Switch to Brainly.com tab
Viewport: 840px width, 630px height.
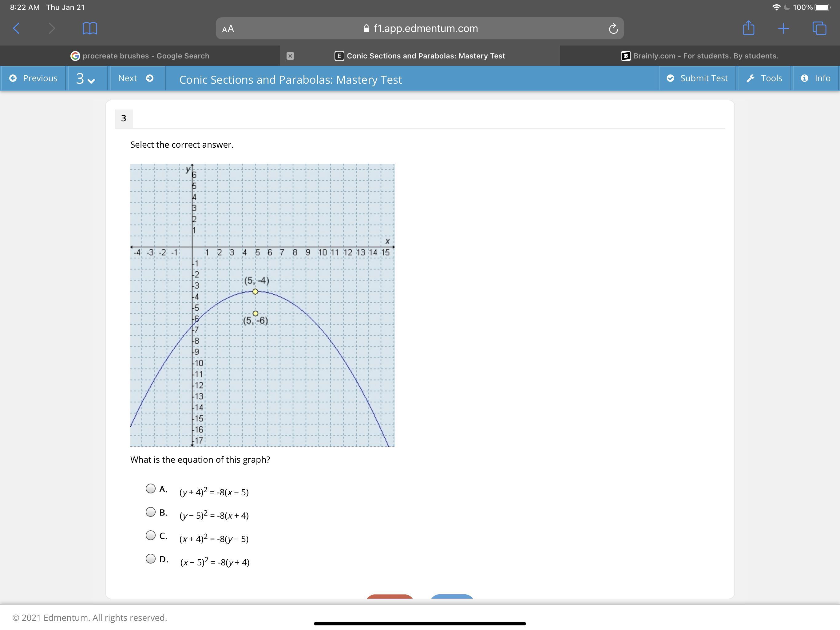[699, 56]
